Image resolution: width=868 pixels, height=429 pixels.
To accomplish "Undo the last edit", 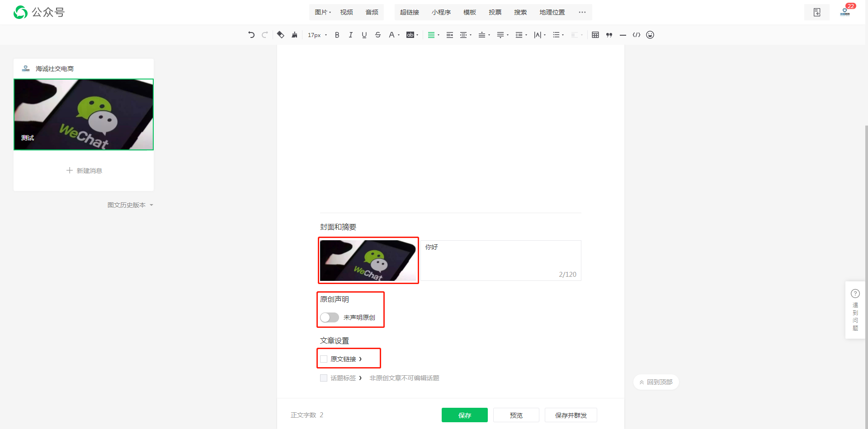I will (251, 35).
